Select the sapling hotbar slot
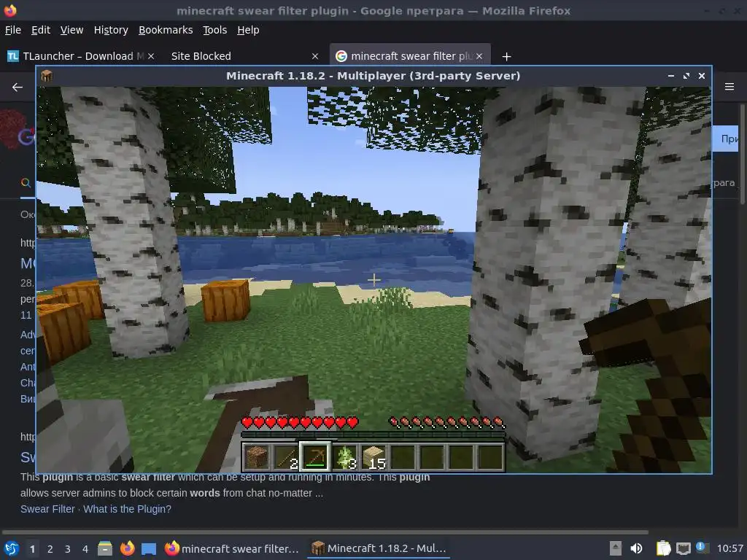This screenshot has width=747, height=560. [344, 456]
